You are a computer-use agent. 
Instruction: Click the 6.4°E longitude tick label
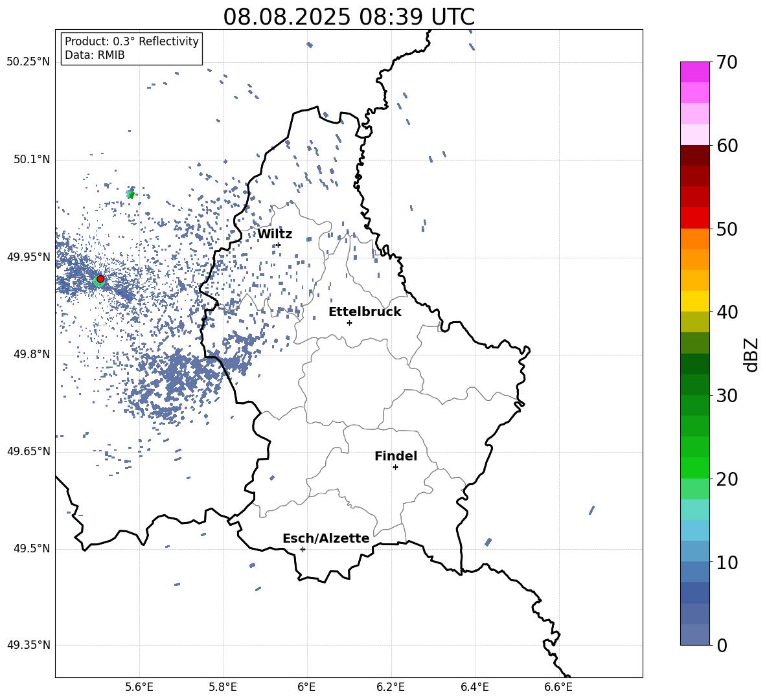point(474,687)
